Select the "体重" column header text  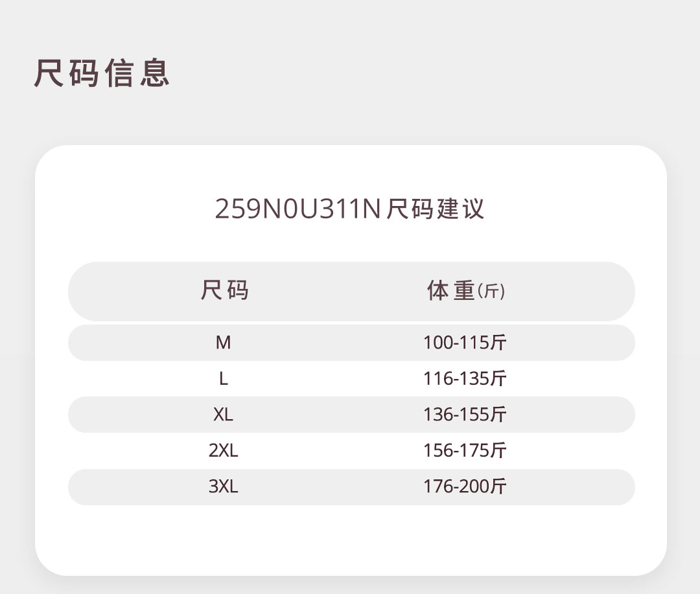[x=450, y=291]
